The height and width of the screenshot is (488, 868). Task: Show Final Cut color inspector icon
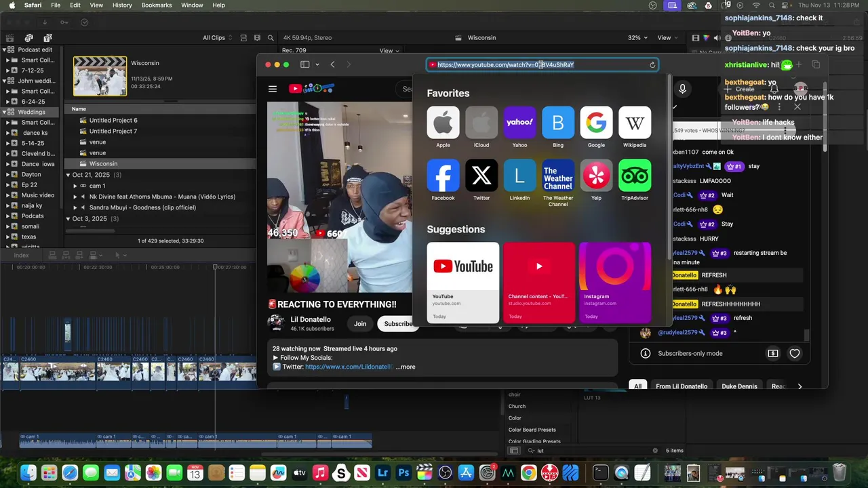coord(706,38)
